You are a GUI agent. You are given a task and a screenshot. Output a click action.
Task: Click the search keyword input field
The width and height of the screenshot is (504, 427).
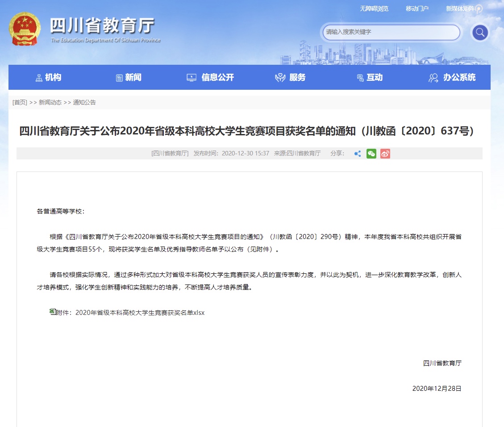[391, 32]
